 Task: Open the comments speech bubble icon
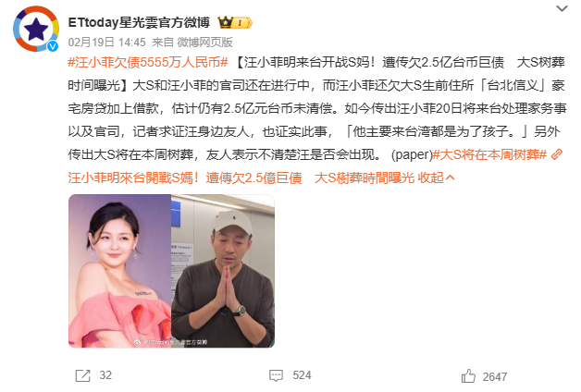point(276,375)
